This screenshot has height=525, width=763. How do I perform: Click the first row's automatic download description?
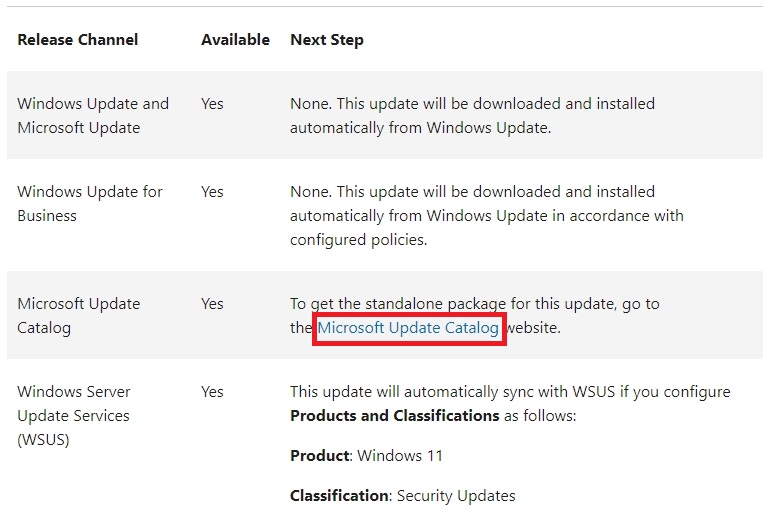pyautogui.click(x=472, y=115)
